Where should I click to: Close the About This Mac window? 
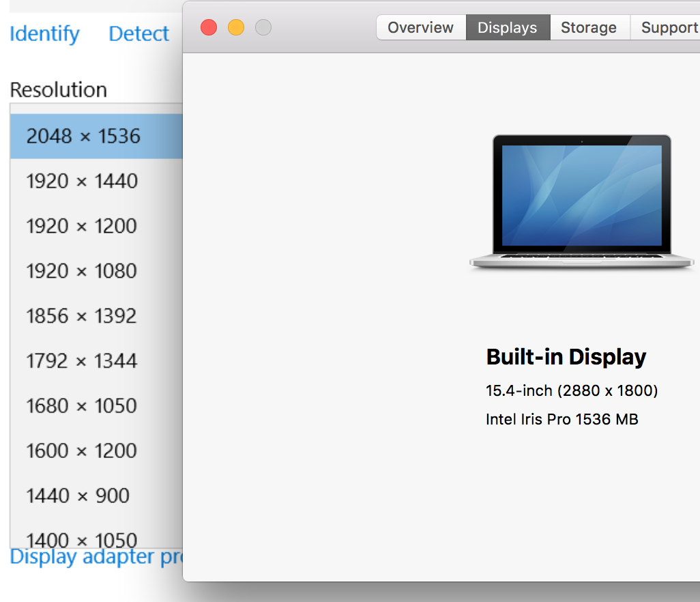point(209,28)
